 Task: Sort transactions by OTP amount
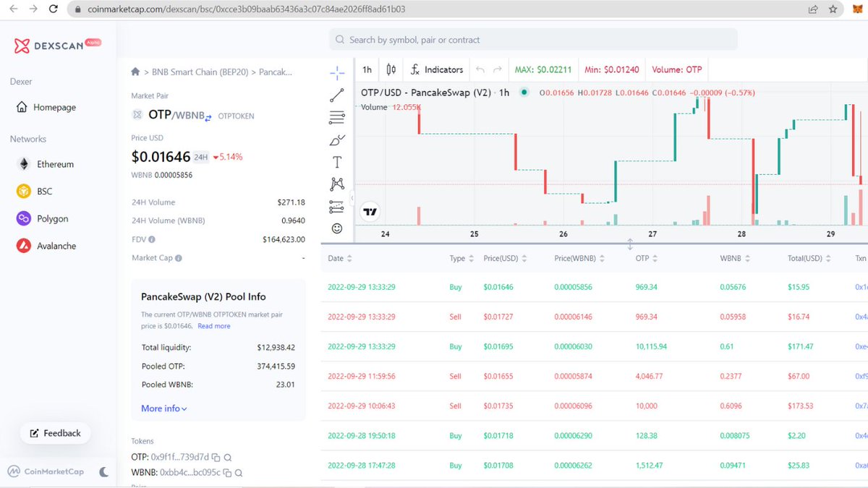[x=647, y=258]
